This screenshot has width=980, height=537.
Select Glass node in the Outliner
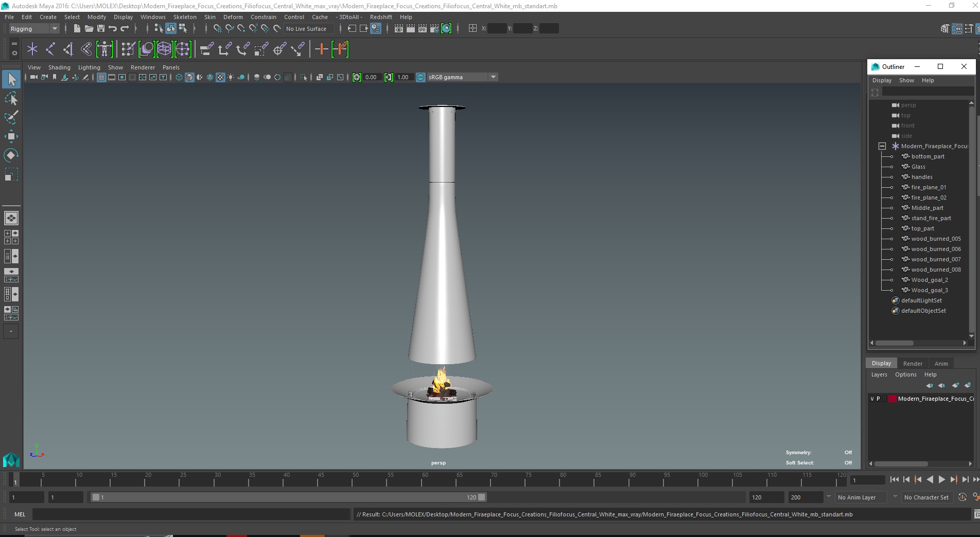click(918, 167)
